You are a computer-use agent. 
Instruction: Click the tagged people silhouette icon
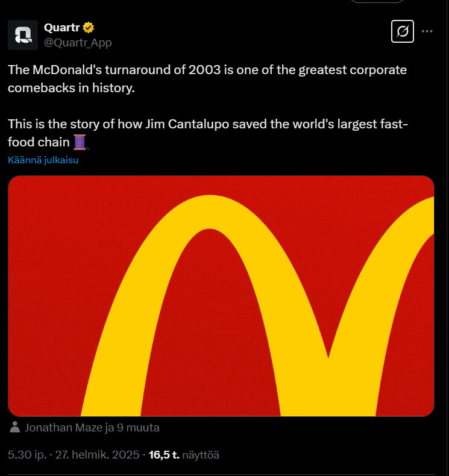tap(15, 428)
